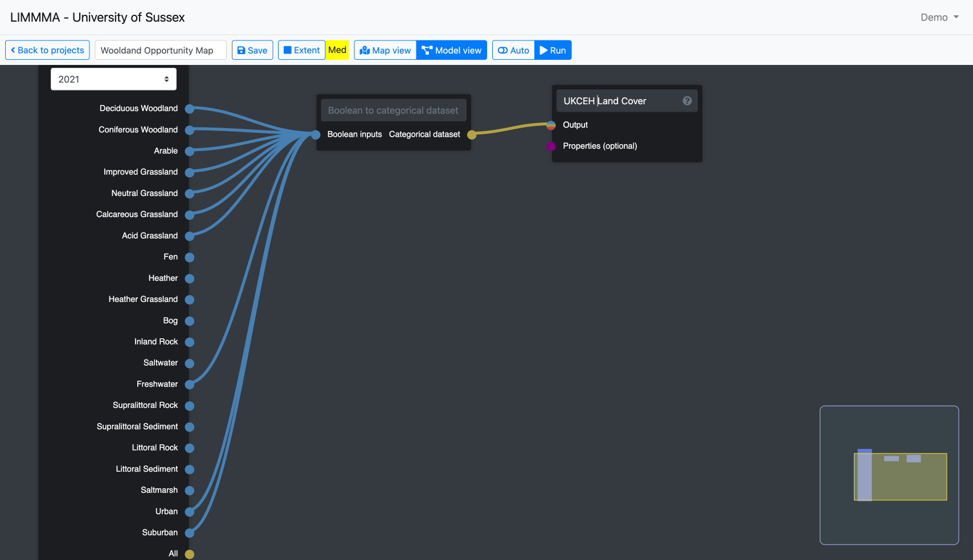Screen dimensions: 973x560
Task: Run the model
Action: click(x=553, y=50)
